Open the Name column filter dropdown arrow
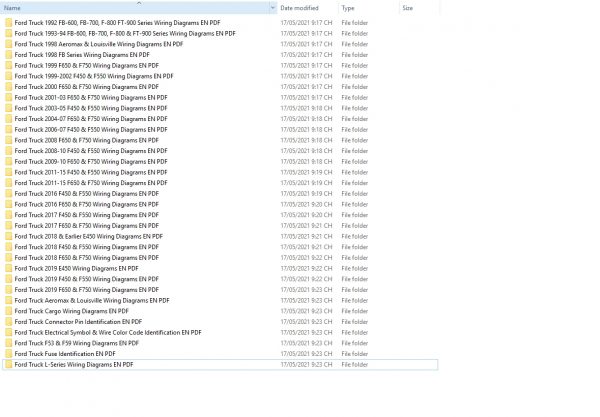Viewport: 600px width, 417px height. coord(273,8)
